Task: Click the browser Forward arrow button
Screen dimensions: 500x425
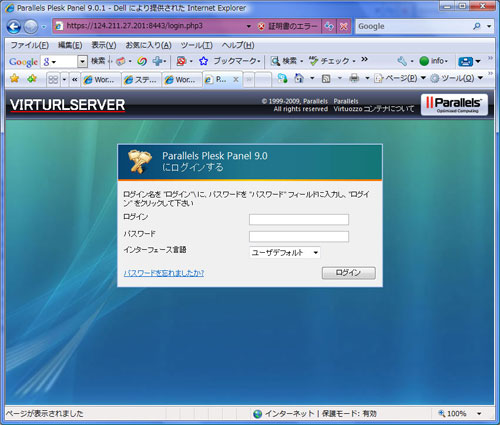Action: coord(31,27)
